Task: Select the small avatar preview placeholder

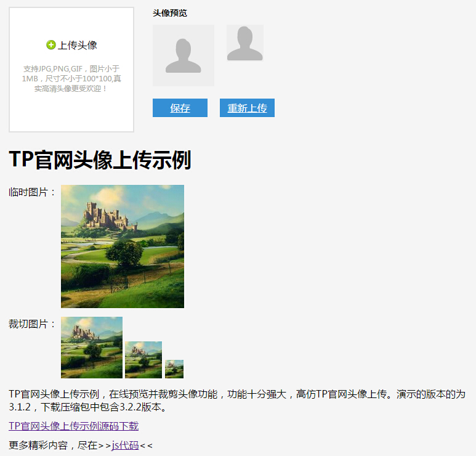Action: tap(245, 43)
